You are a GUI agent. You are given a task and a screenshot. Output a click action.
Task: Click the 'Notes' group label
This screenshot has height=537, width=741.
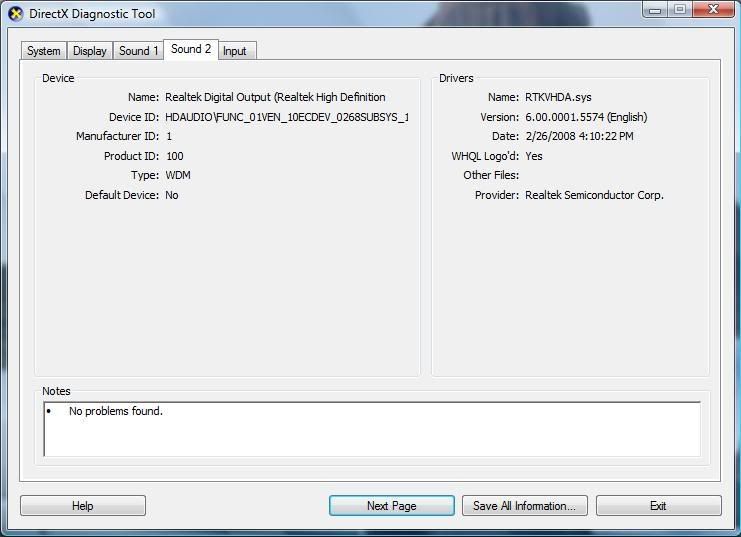pyautogui.click(x=56, y=391)
